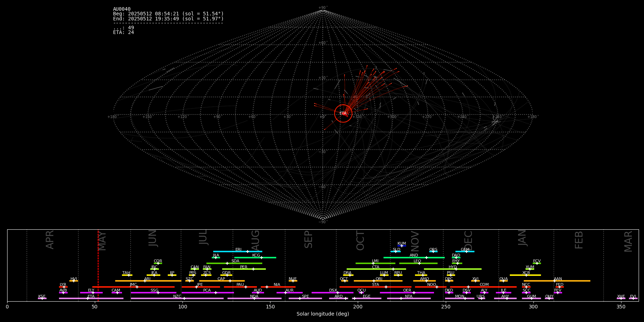
Task: Click the MAY month label
Action: [x=102, y=241]
